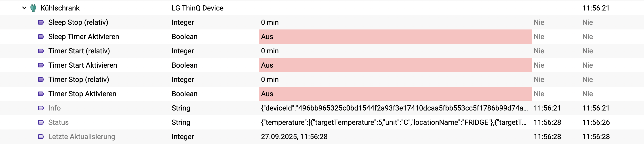Screen dimensions: 644x146
Task: Click the Timer Start (relativ) 0 min value
Action: tap(270, 51)
